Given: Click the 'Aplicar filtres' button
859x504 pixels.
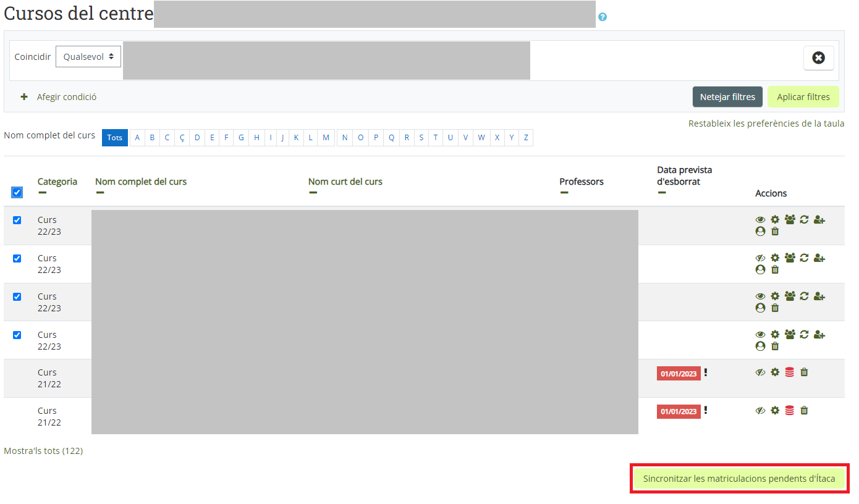Looking at the screenshot, I should [x=803, y=97].
